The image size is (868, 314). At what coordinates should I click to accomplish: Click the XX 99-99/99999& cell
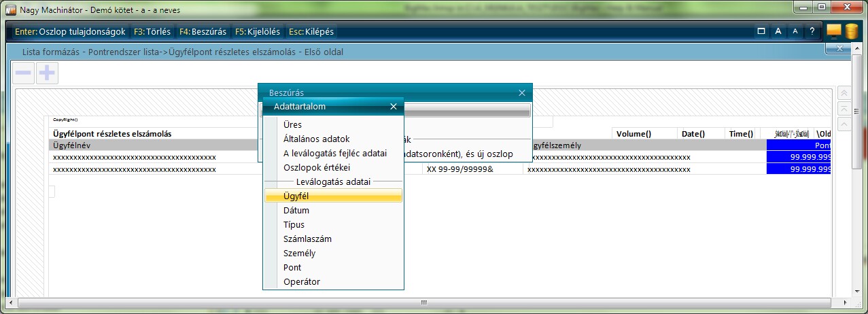(x=474, y=169)
